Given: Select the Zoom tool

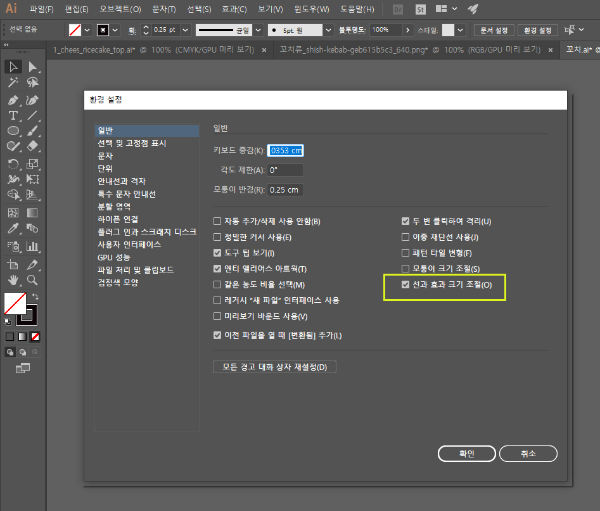Looking at the screenshot, I should pyautogui.click(x=33, y=280).
